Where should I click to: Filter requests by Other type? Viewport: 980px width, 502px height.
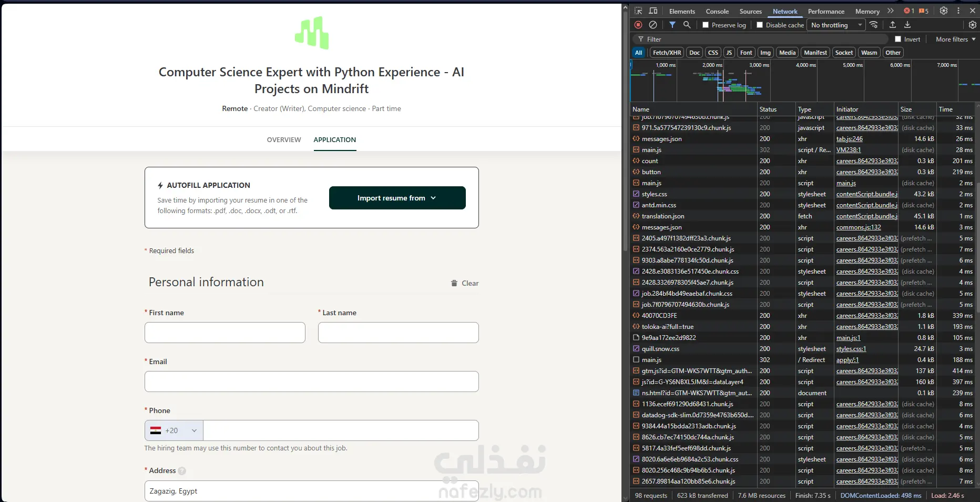[x=893, y=53]
